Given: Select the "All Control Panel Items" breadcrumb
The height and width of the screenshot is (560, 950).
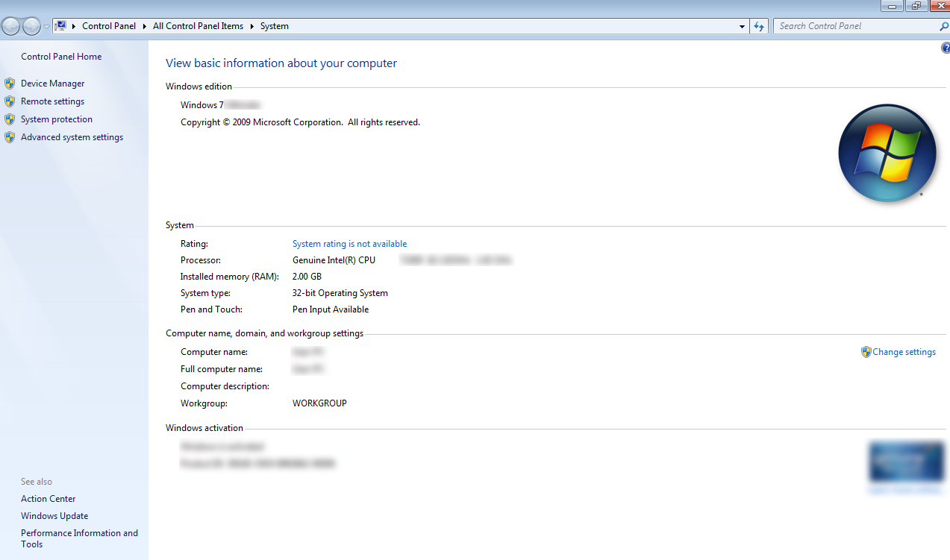Looking at the screenshot, I should pos(198,25).
